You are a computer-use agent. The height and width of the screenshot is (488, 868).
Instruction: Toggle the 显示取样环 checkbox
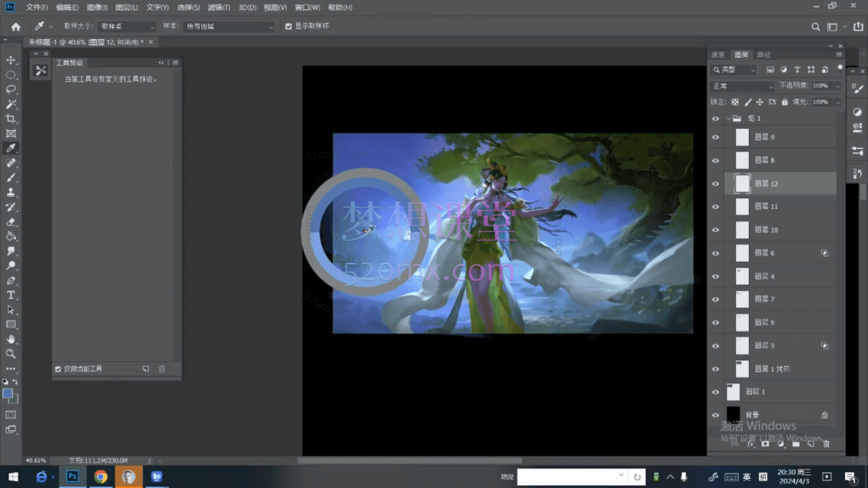288,26
